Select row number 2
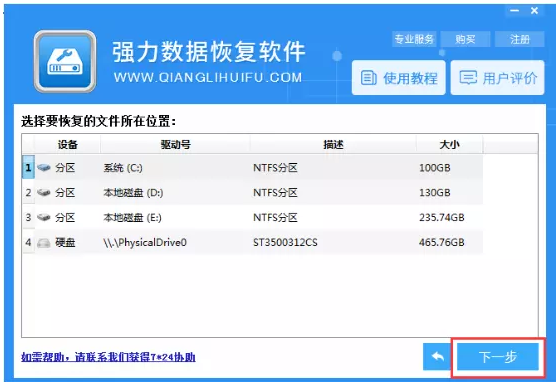 28,193
